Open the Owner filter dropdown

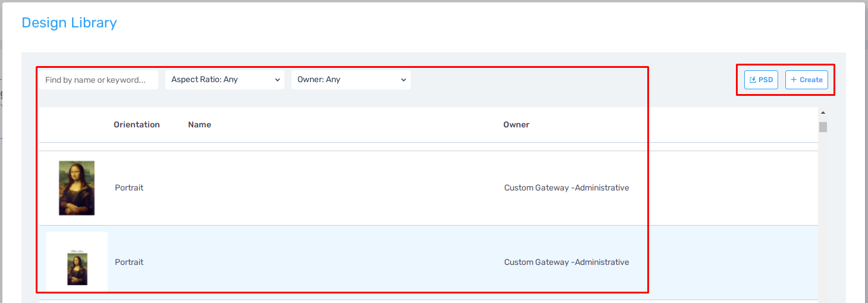pos(351,80)
